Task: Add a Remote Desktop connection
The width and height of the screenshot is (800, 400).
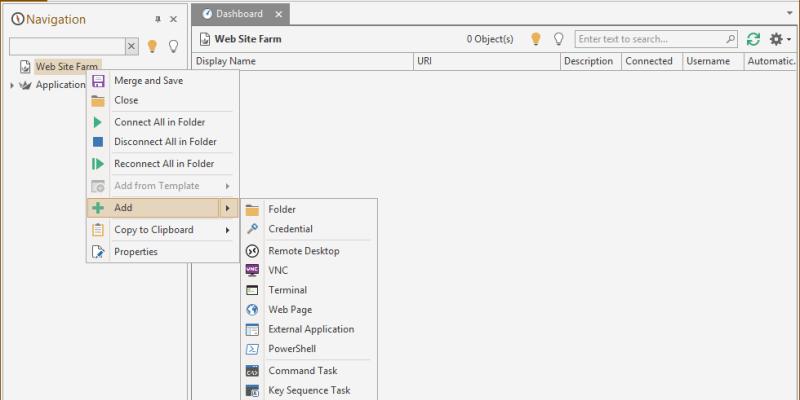Action: 303,251
